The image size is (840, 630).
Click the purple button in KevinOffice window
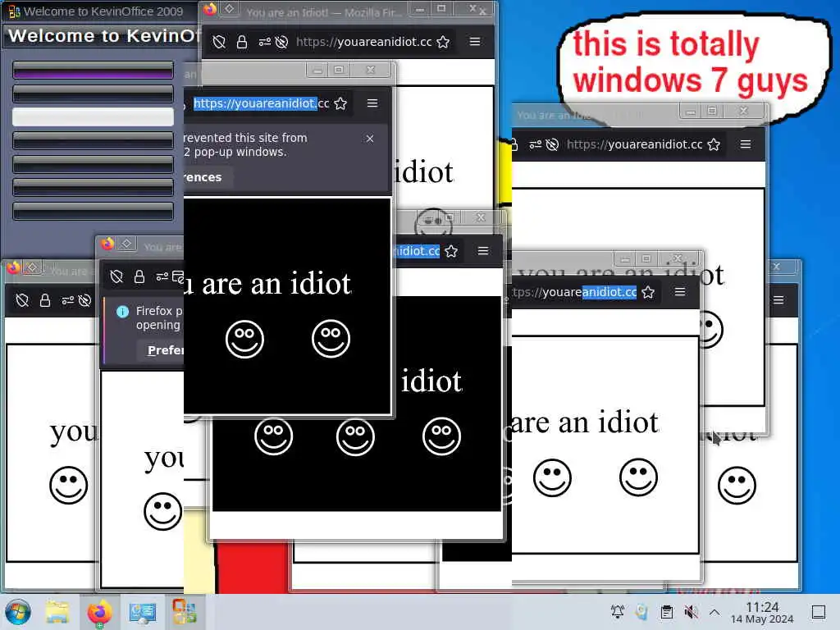click(93, 71)
